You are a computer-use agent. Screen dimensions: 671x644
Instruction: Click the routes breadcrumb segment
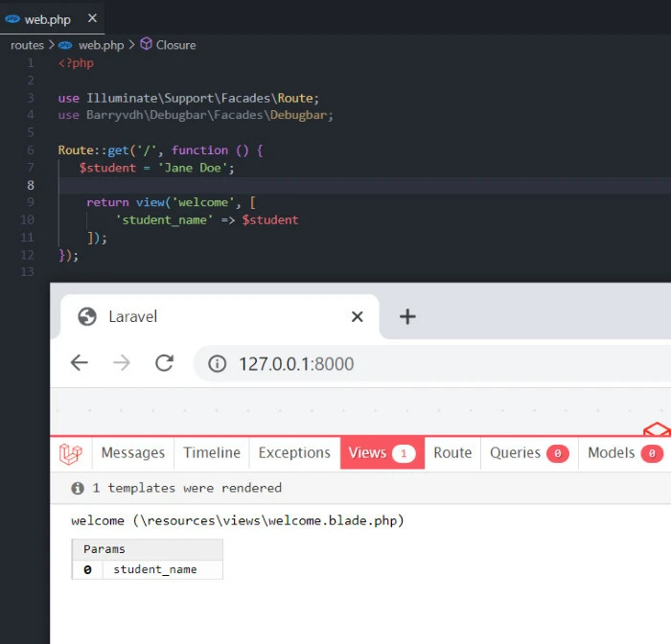27,45
